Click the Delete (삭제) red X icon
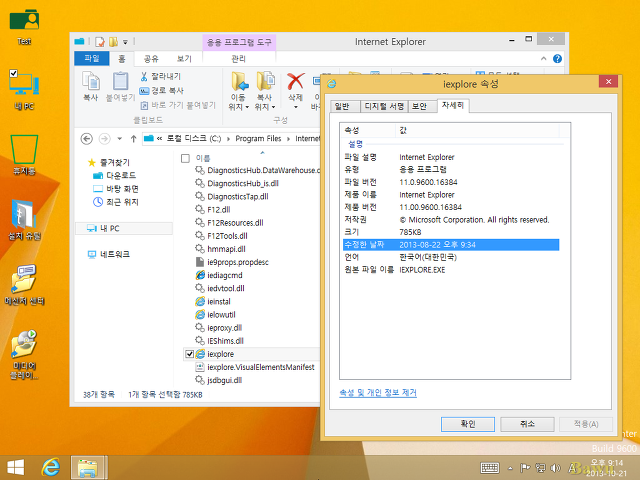The height and width of the screenshot is (480, 640). 296,81
